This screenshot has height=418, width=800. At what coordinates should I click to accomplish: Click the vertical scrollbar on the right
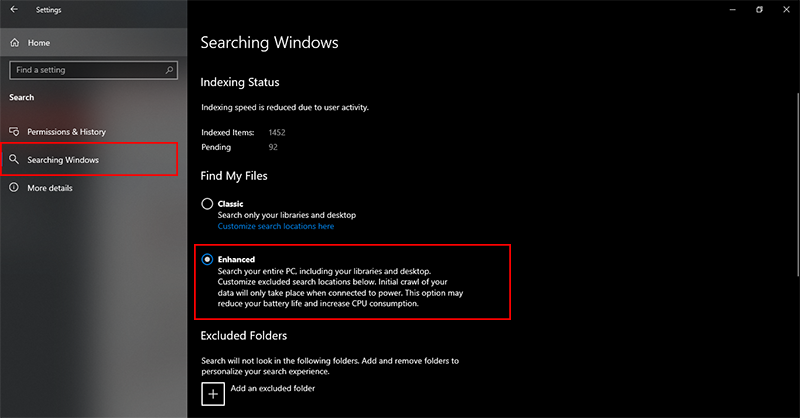797,185
